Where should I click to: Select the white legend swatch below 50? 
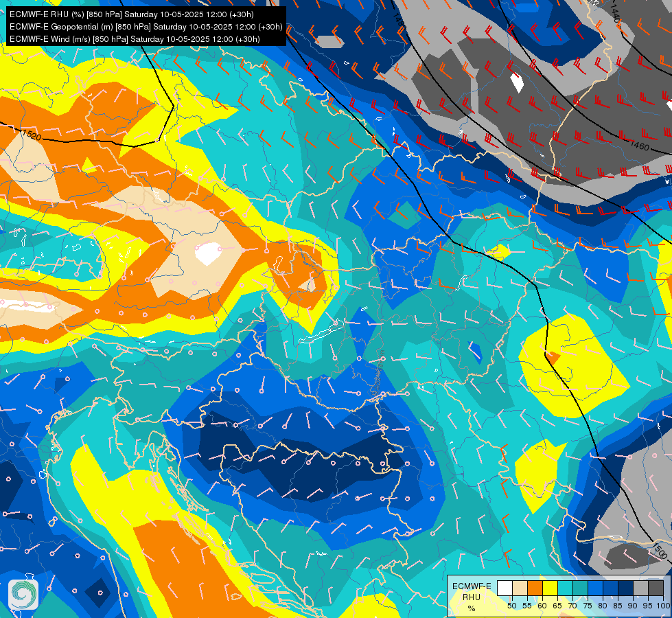[x=505, y=588]
